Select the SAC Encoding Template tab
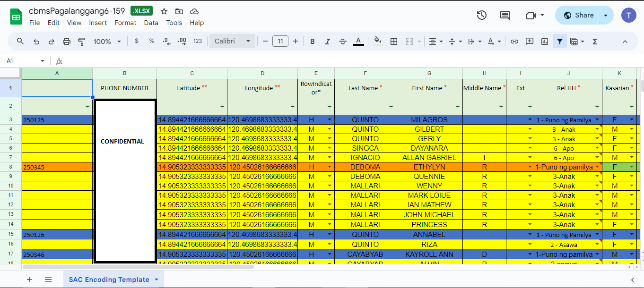Screen dimensions: 644x288 pos(109,280)
